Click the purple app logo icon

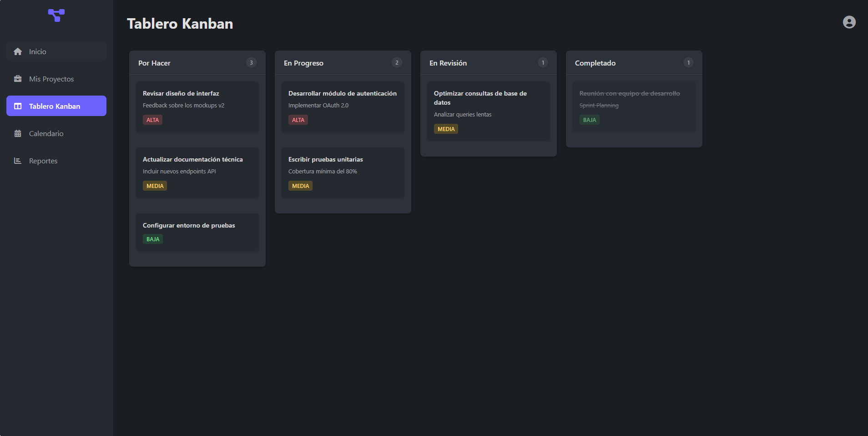(56, 15)
